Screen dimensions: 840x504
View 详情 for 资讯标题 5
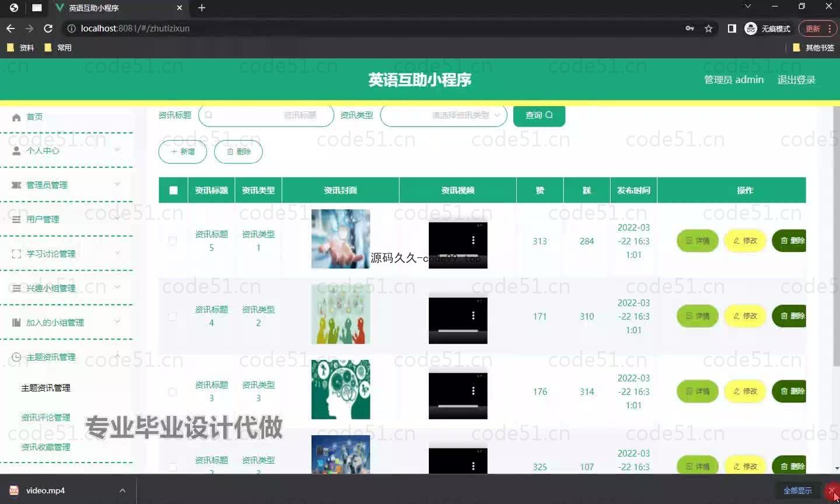698,241
